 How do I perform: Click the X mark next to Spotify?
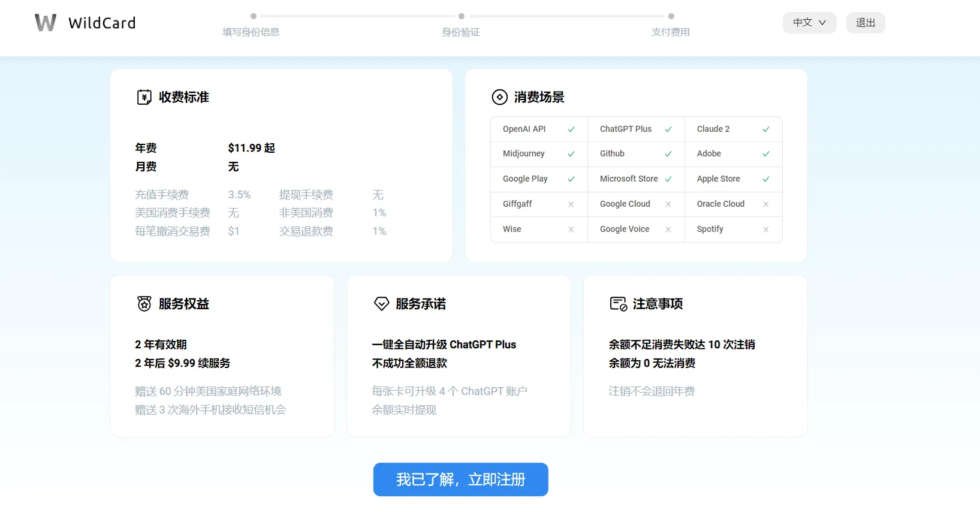(x=765, y=230)
